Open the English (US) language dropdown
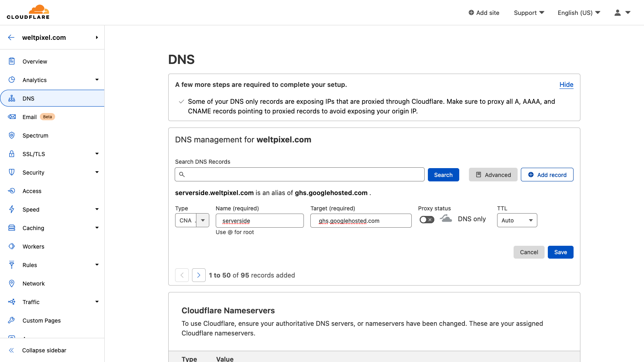This screenshot has height=362, width=644. (x=579, y=12)
